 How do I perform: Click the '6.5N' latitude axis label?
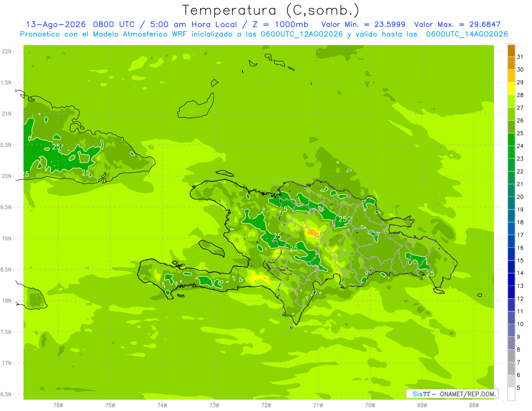click(6, 395)
